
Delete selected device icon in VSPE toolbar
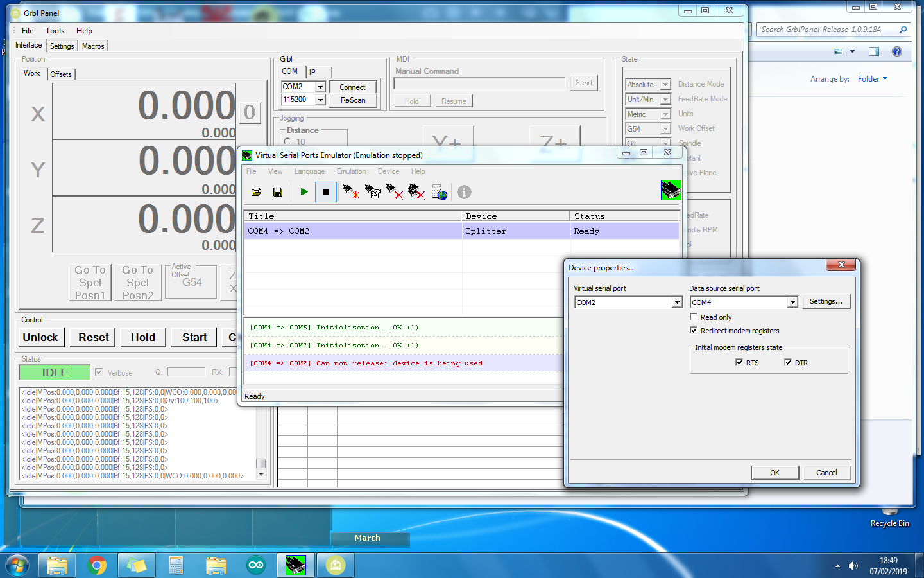(395, 191)
